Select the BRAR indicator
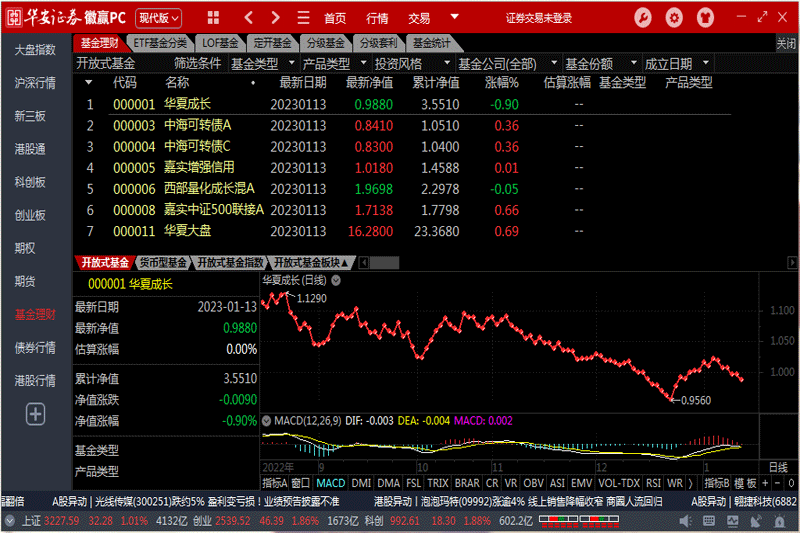The height and width of the screenshot is (533, 800). (x=467, y=483)
